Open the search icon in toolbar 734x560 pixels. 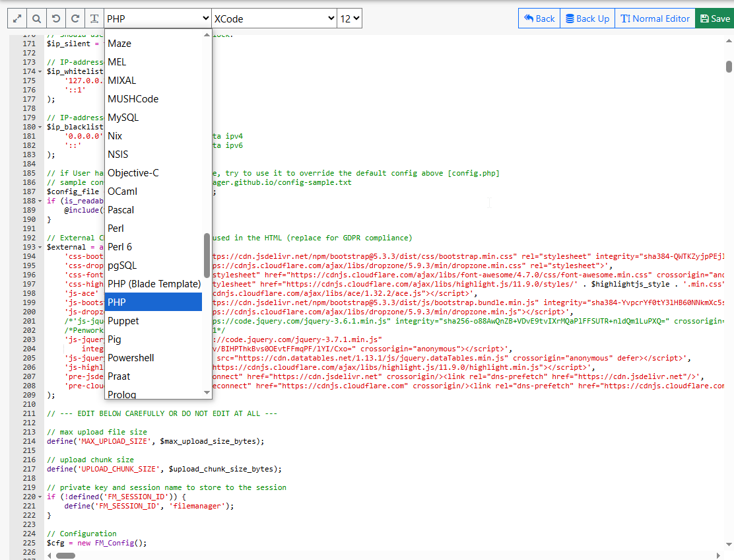click(x=36, y=18)
